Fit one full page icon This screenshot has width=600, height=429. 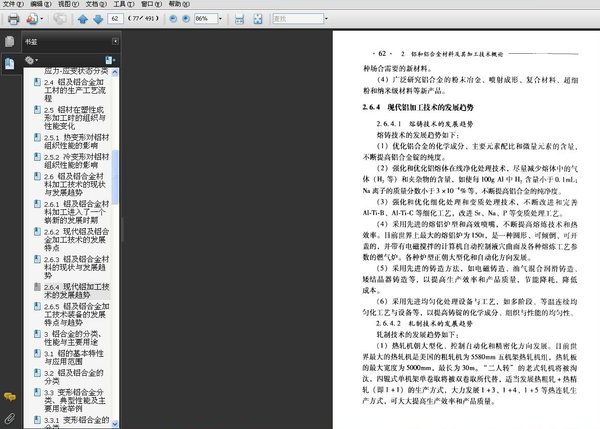click(258, 19)
